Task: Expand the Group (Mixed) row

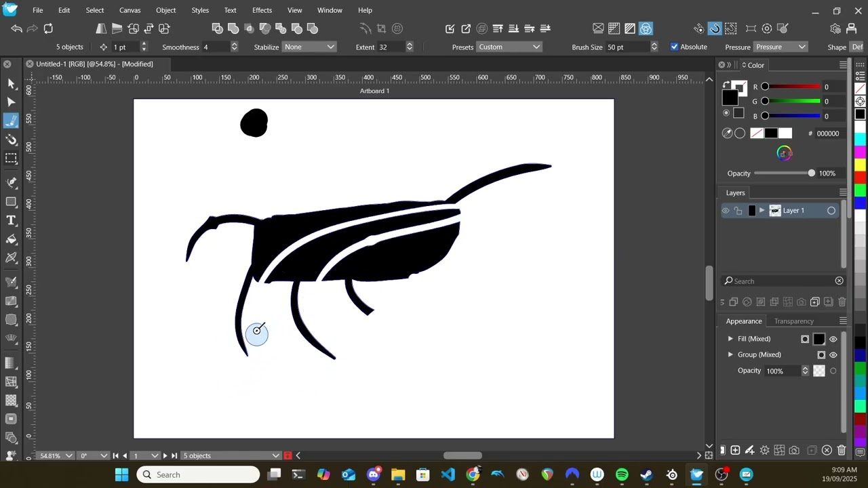Action: 730,354
